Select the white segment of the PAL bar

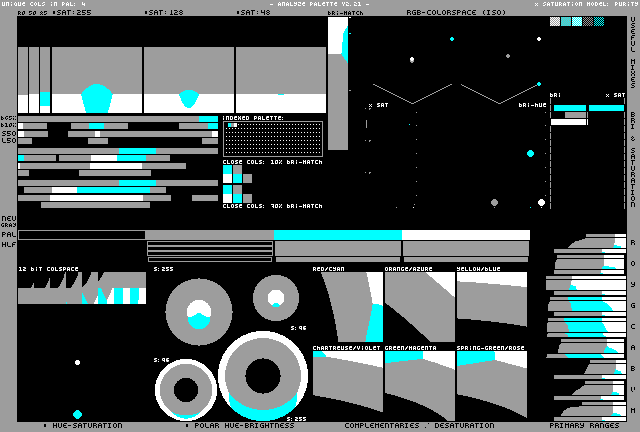point(465,235)
